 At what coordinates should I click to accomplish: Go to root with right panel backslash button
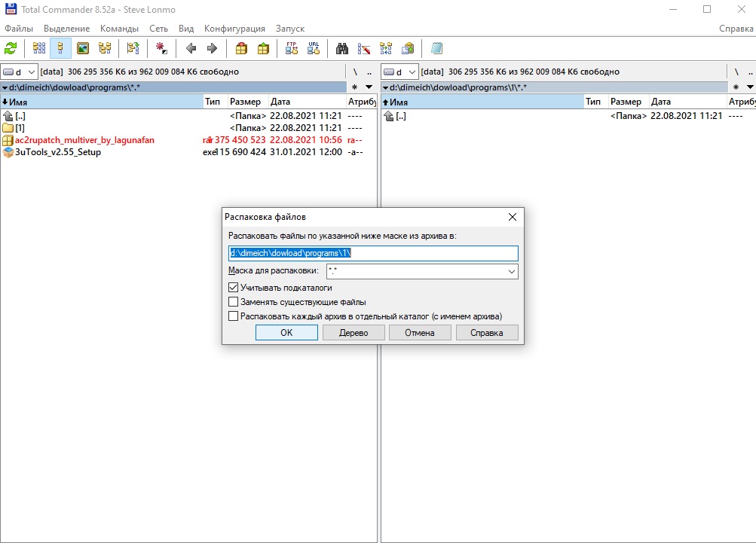click(736, 72)
